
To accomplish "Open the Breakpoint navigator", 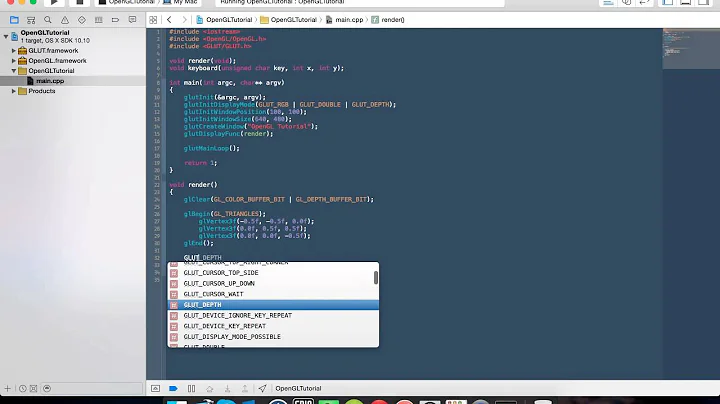I will coord(115,20).
